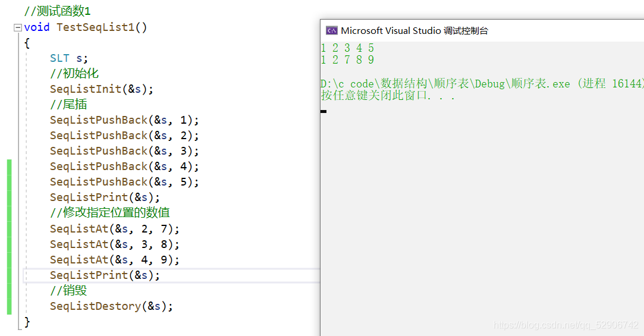This screenshot has width=644, height=336.
Task: Click the comment '//测试函数1'
Action: [x=58, y=11]
